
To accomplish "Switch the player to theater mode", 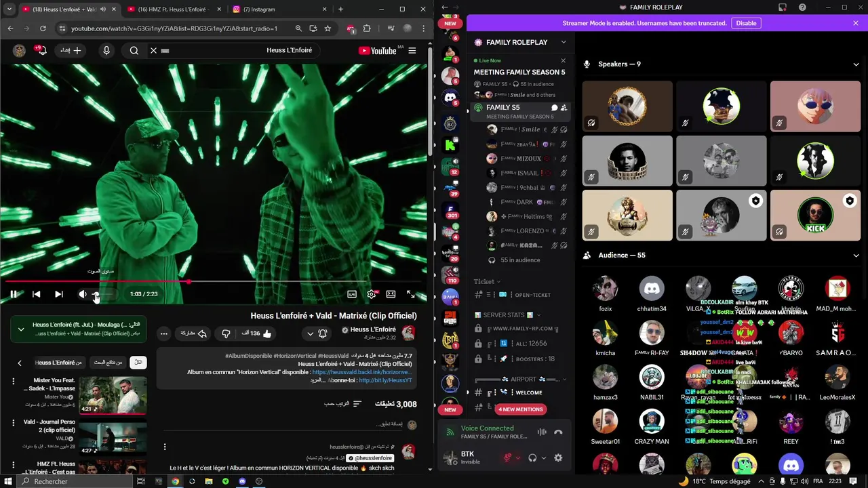I will 391,294.
